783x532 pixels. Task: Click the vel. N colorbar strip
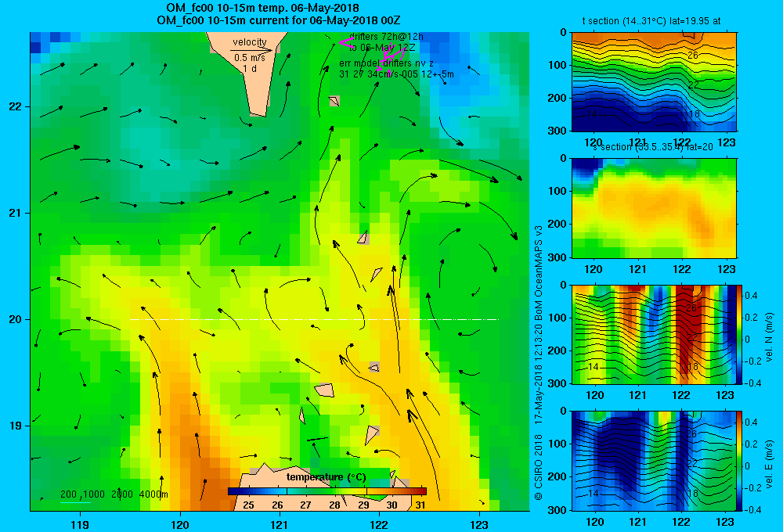click(740, 334)
